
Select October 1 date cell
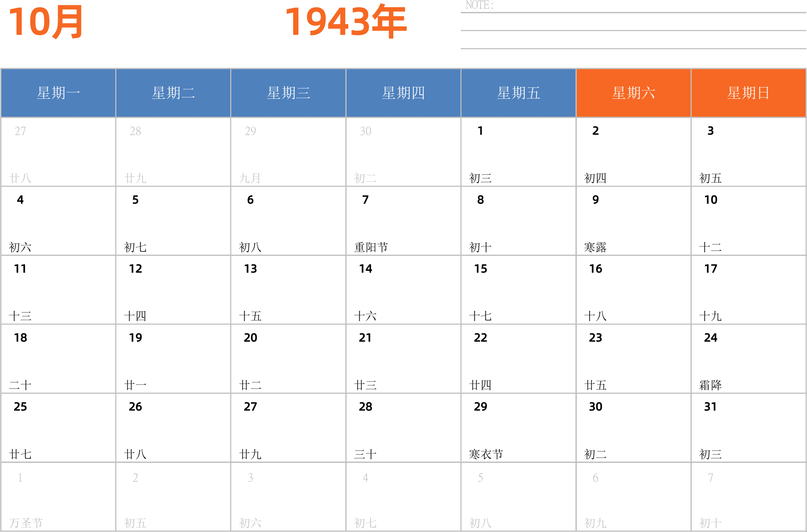518,152
